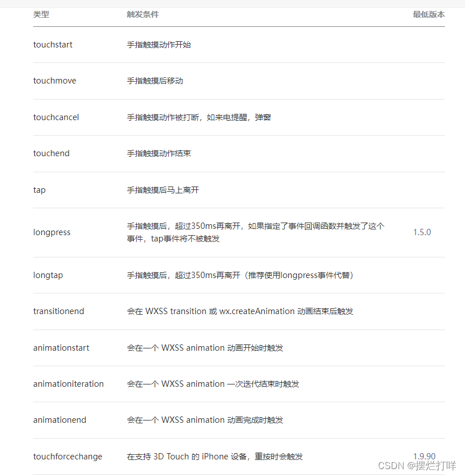The height and width of the screenshot is (476, 465).
Task: Click description 手指触摸动作开始
Action: 159,45
